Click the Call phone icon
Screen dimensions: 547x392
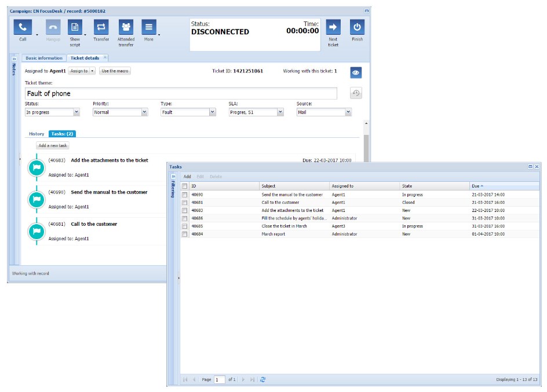23,27
